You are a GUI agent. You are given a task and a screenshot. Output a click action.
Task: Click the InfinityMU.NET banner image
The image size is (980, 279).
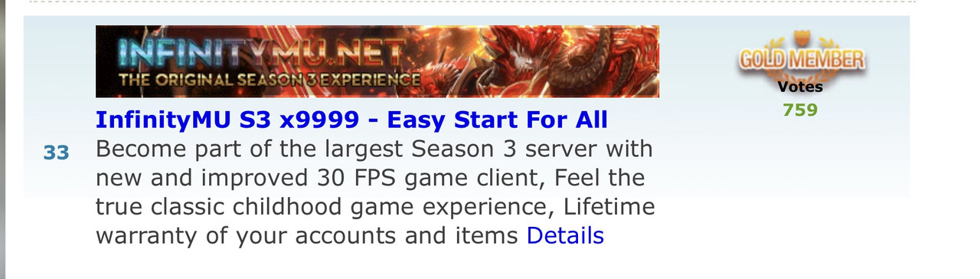[377, 61]
